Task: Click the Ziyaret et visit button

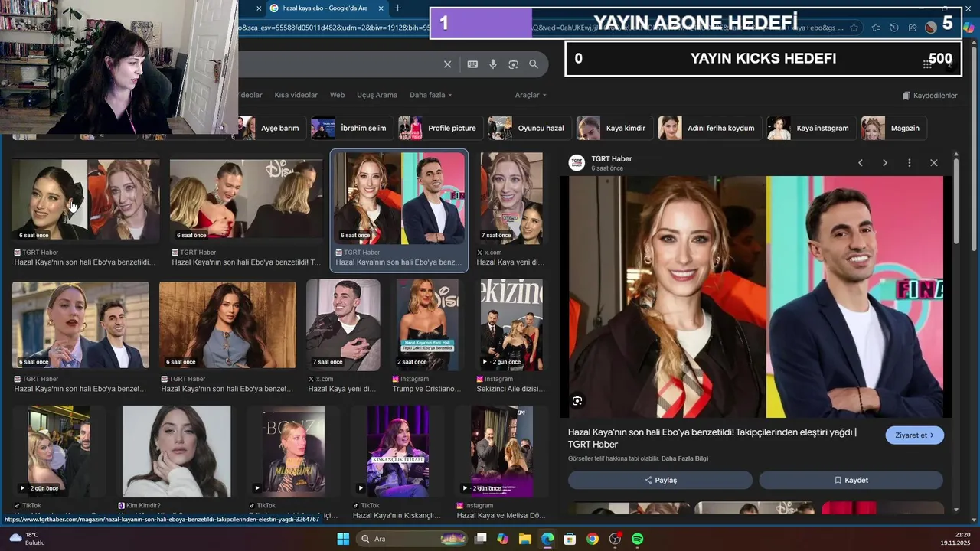Action: 915,435
